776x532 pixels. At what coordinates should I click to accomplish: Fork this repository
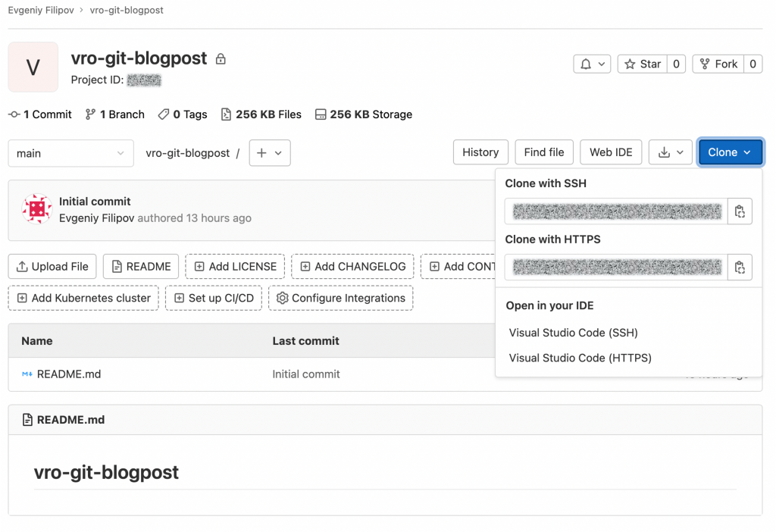(718, 64)
